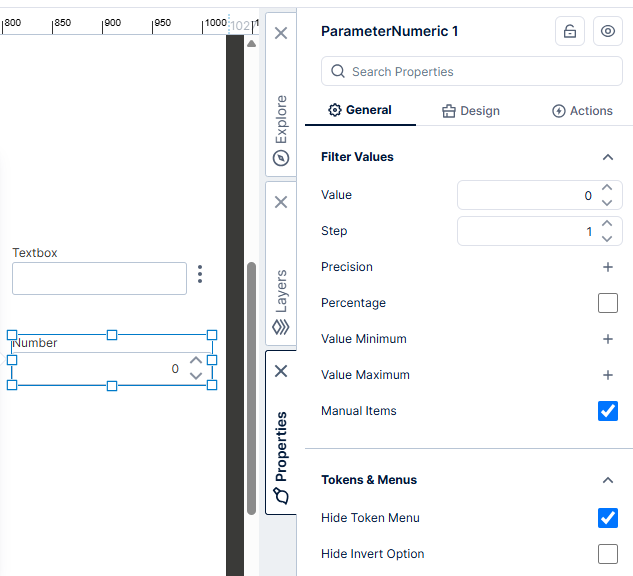Click the down arrow of canvas Number control
This screenshot has width=633, height=576.
coord(196,376)
